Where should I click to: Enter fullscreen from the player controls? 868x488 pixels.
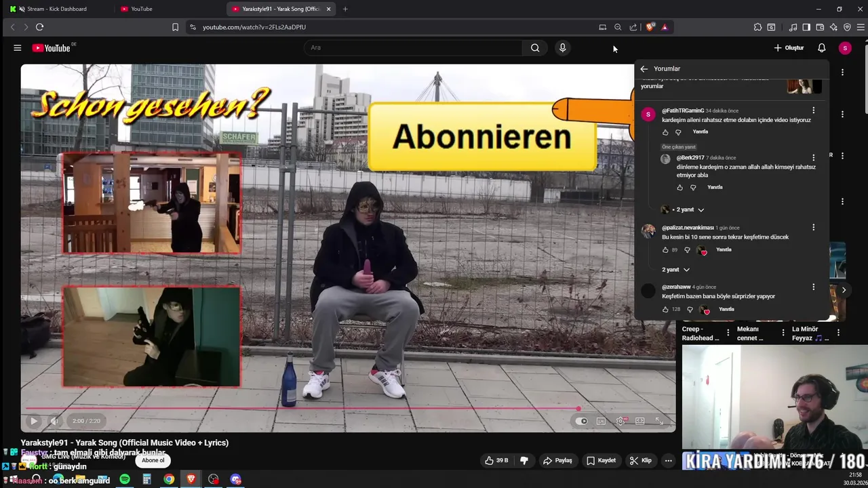pyautogui.click(x=659, y=421)
